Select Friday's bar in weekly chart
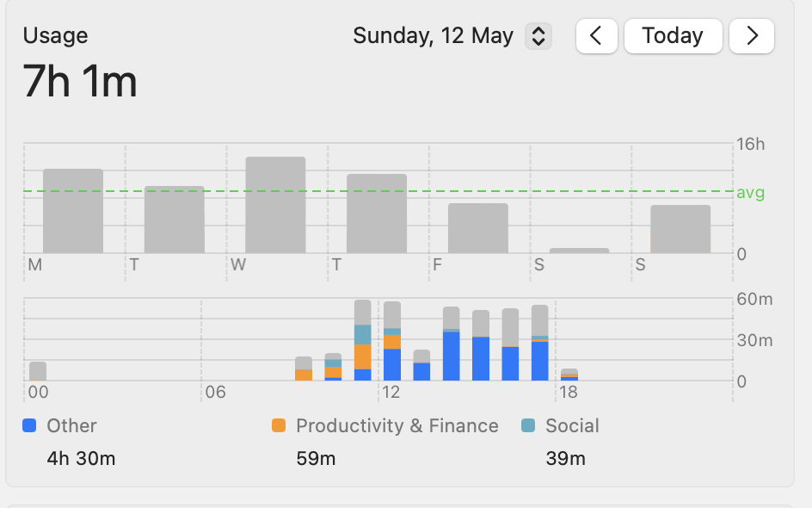 pos(477,228)
